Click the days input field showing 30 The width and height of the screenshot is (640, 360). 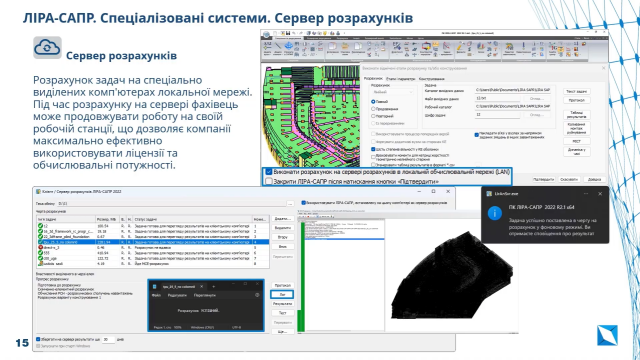pyautogui.click(x=108, y=339)
